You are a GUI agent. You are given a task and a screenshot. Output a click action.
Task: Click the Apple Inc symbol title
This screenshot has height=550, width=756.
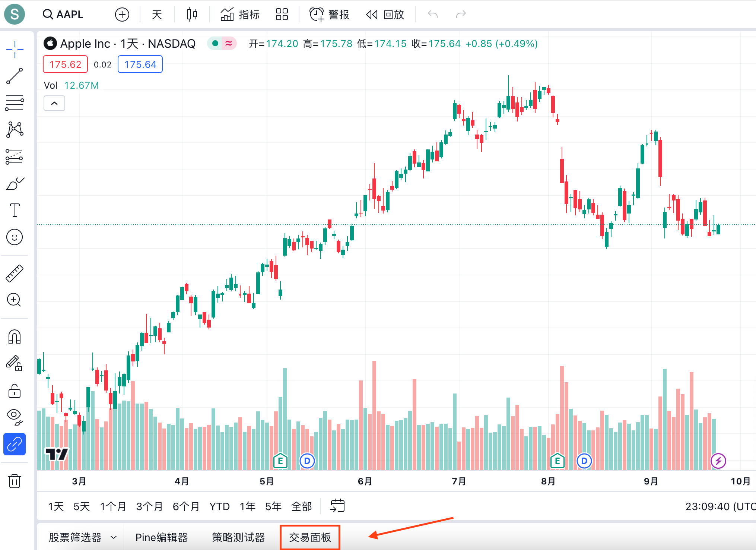tap(128, 44)
